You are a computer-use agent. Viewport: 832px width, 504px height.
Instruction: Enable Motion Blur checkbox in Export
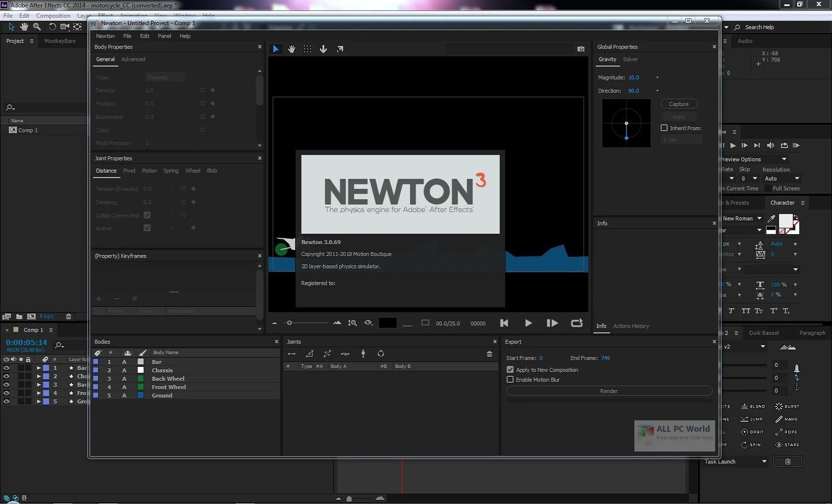pyautogui.click(x=510, y=379)
